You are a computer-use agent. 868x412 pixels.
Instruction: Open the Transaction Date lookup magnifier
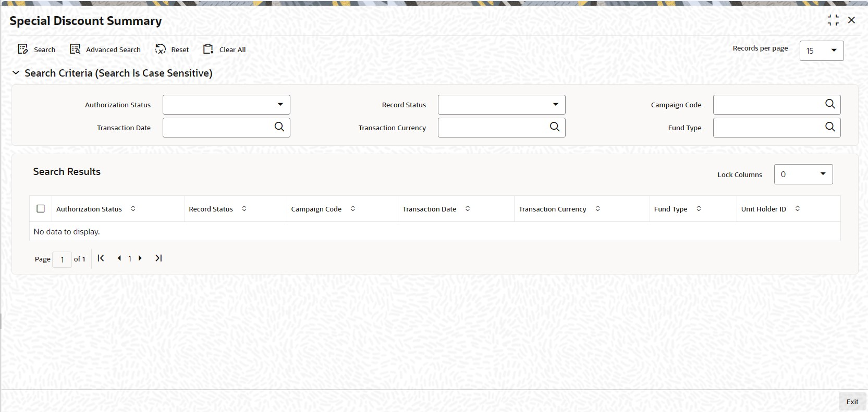279,127
